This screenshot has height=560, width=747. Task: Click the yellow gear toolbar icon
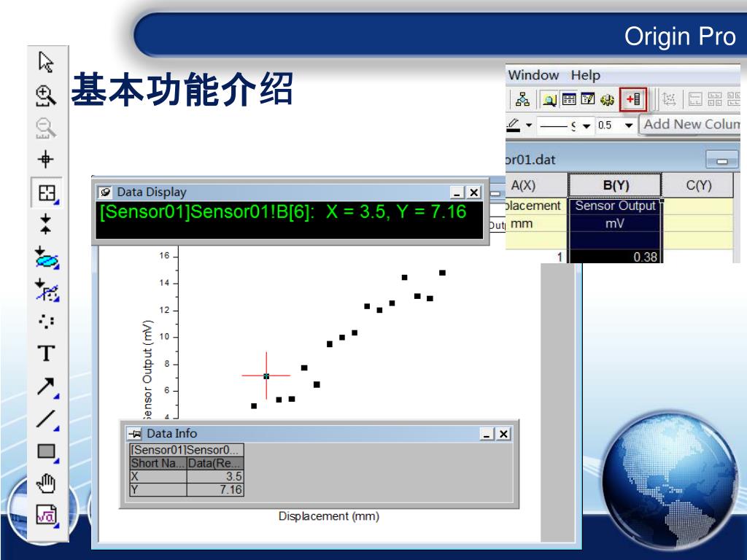coord(607,99)
